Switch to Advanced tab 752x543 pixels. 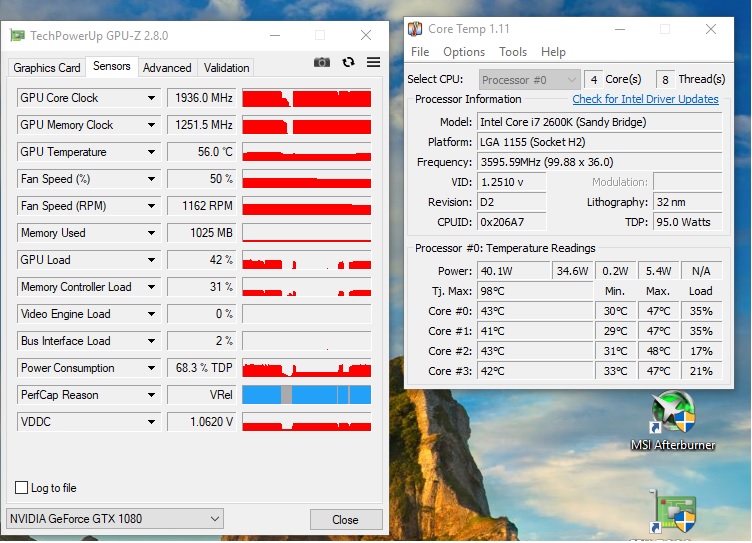(x=167, y=68)
